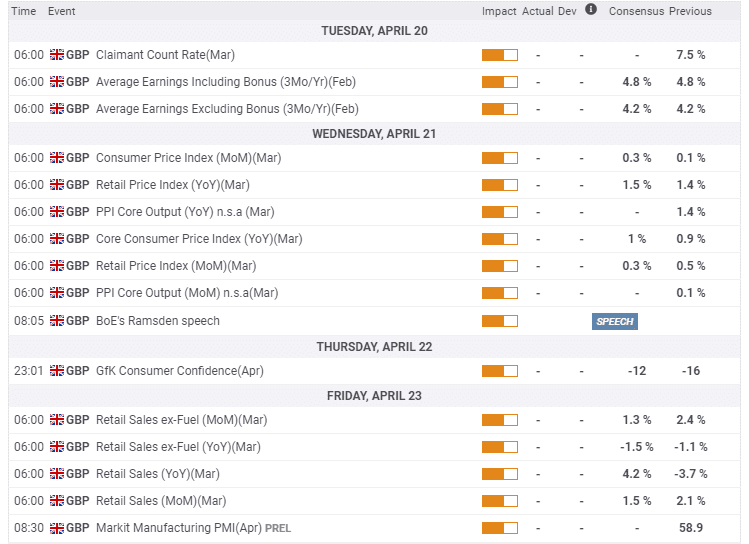Click the impact bar for Claimant Count Rate
Viewport: 749px width, 544px height.
tap(500, 55)
